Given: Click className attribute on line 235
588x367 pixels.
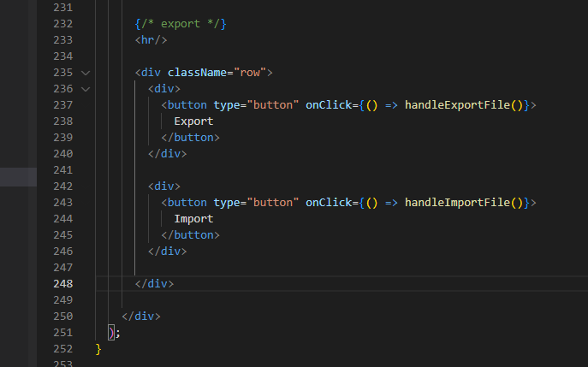Looking at the screenshot, I should 197,73.
